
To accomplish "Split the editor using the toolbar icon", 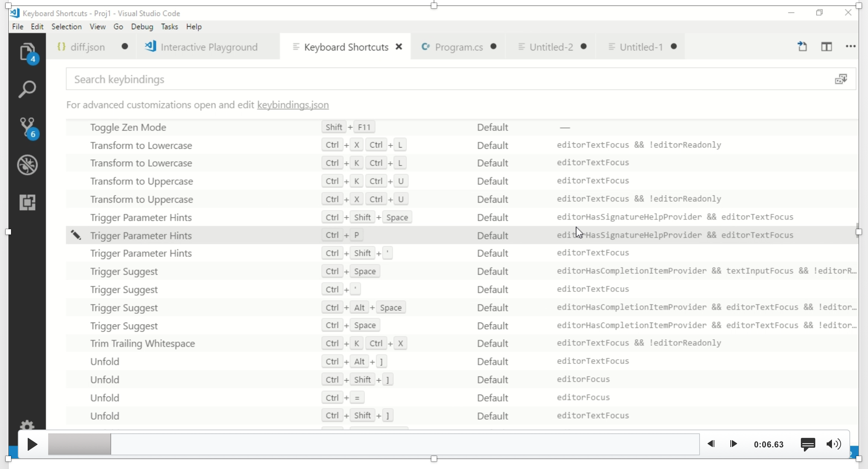I will [x=827, y=46].
